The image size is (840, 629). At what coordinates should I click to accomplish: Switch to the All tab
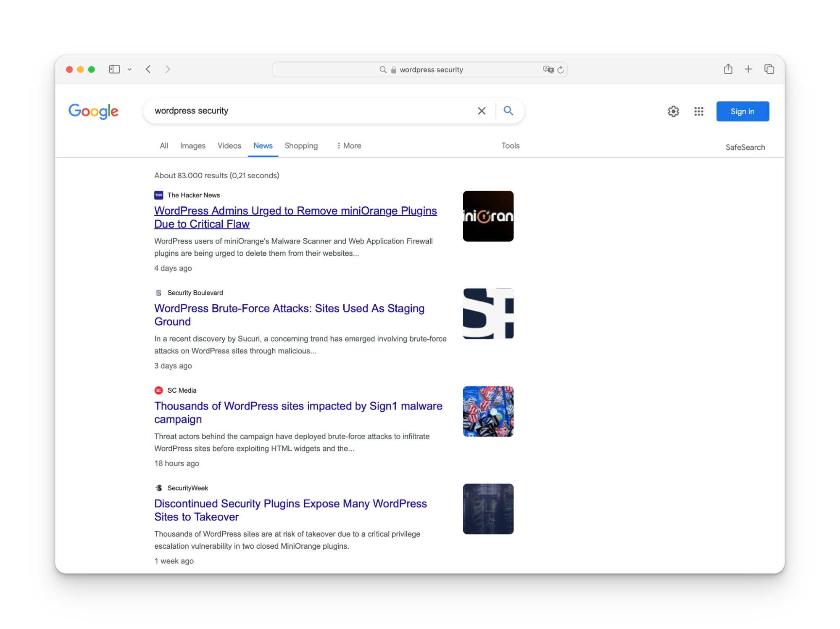pyautogui.click(x=164, y=145)
